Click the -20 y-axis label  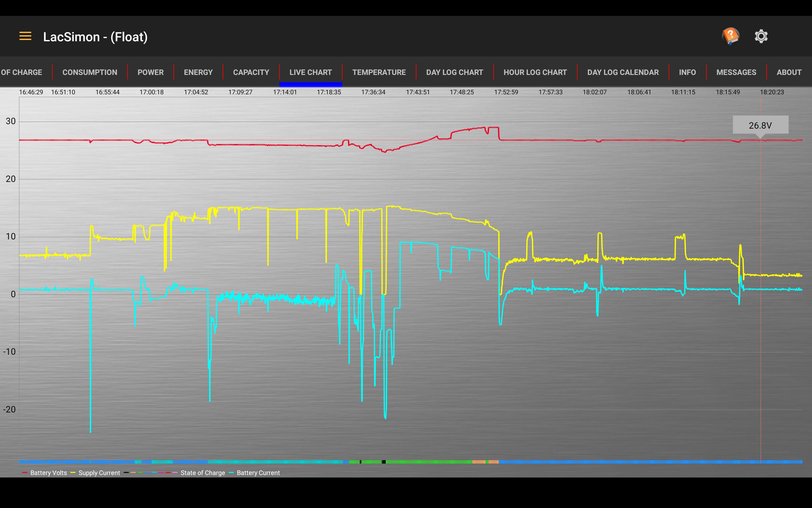coord(10,409)
